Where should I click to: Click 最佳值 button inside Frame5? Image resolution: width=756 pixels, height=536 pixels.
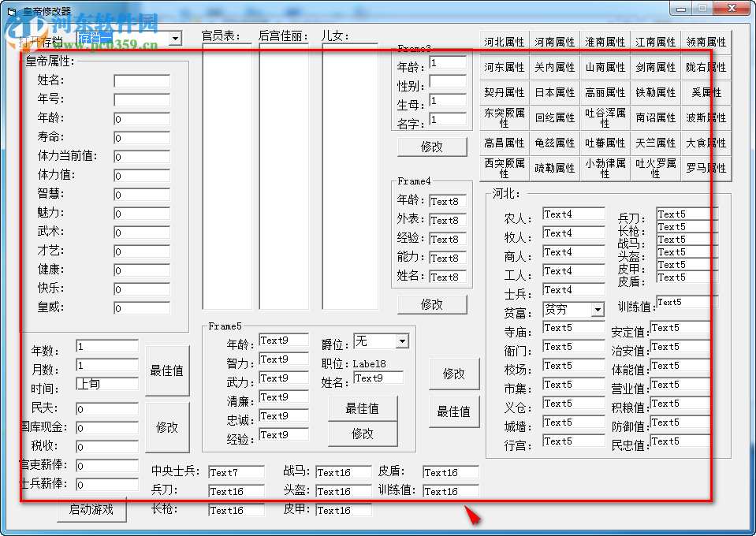coord(363,408)
